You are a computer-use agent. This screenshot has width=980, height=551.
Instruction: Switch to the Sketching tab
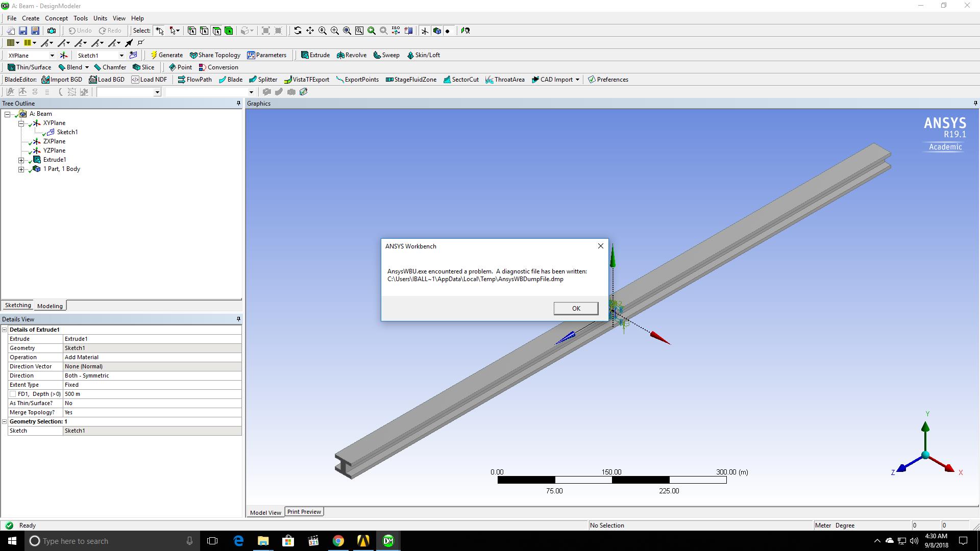[18, 305]
